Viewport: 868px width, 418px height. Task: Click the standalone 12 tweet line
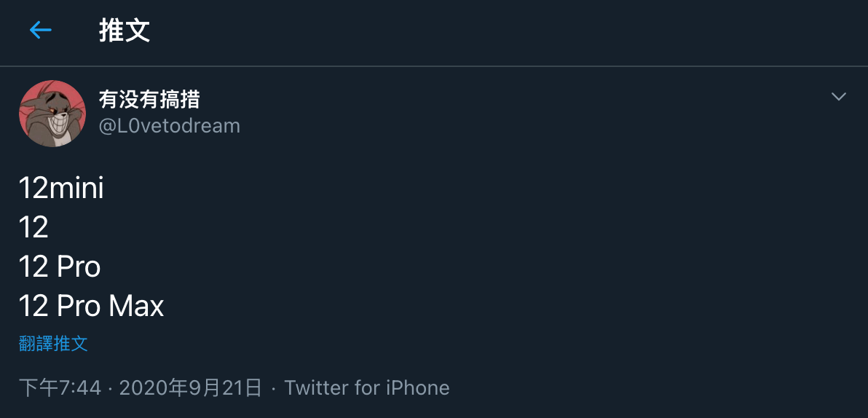33,228
